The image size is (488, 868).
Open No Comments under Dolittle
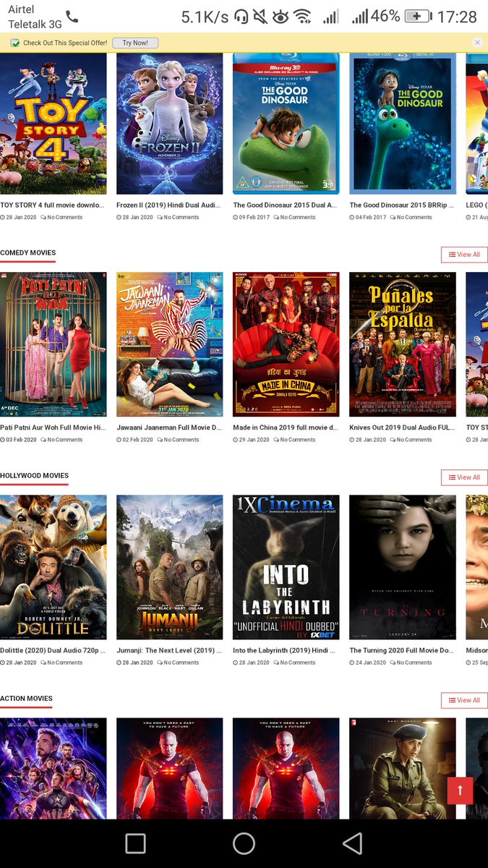coord(61,663)
